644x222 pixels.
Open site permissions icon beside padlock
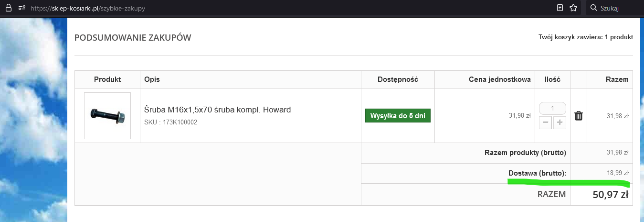[22, 8]
